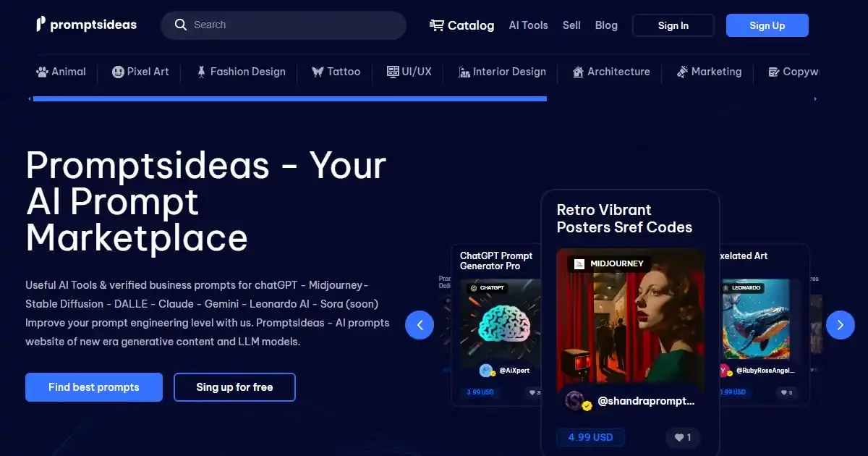Click the blue category scrollbar track
Viewport: 868px width, 456px height.
click(290, 98)
